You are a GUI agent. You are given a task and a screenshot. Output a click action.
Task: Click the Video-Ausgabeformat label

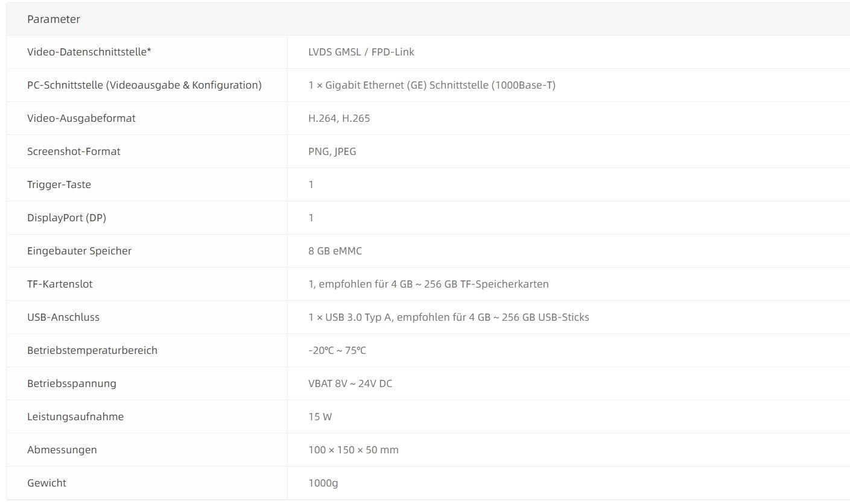pos(81,118)
